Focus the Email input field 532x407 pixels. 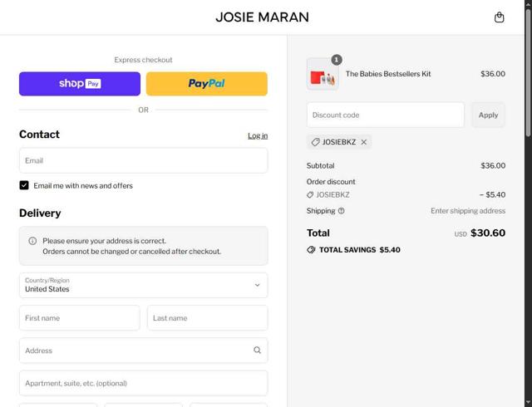coord(144,160)
